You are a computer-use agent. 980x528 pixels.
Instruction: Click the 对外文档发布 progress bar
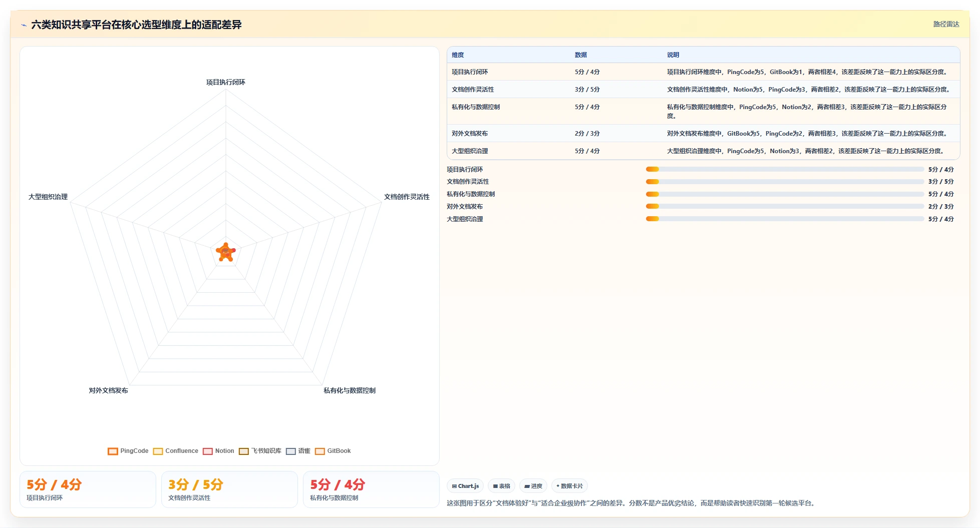click(785, 206)
